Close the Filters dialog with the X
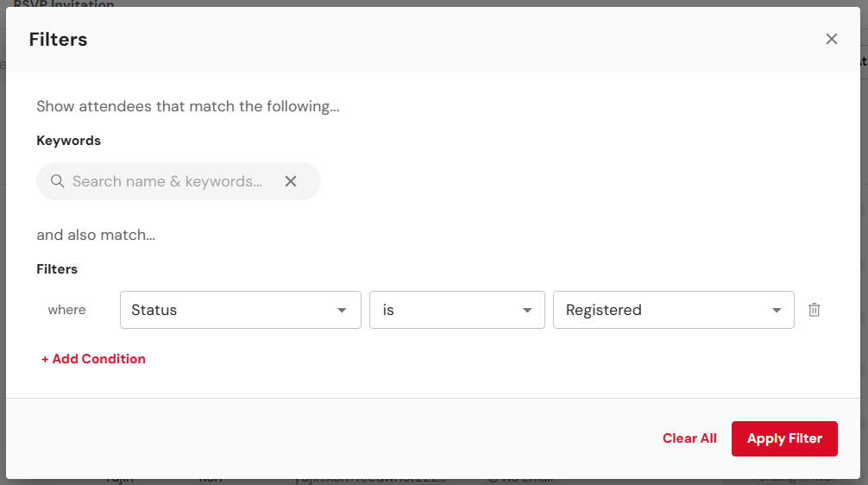Image resolution: width=868 pixels, height=485 pixels. tap(832, 39)
